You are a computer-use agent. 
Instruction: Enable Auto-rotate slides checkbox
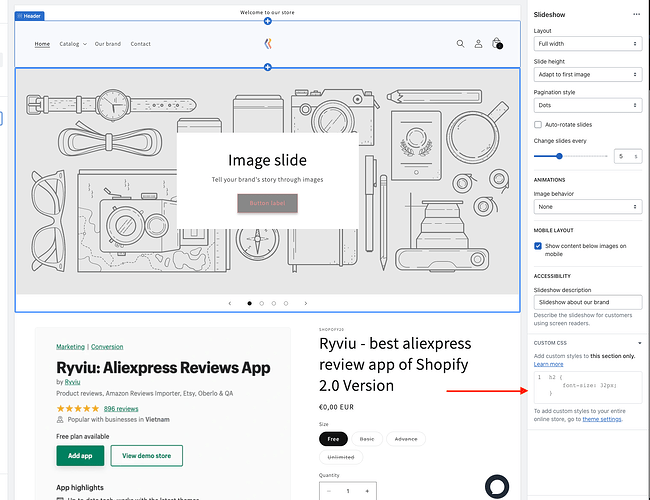[539, 124]
